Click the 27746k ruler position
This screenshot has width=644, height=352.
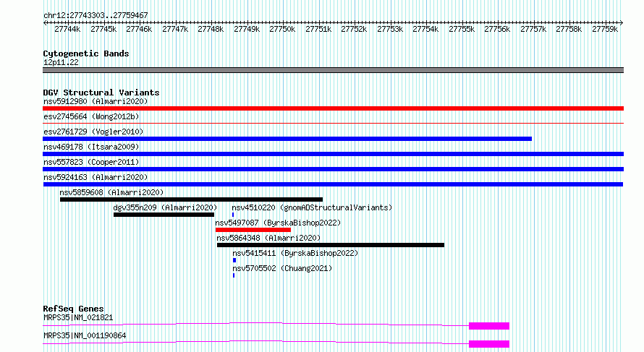pos(139,29)
